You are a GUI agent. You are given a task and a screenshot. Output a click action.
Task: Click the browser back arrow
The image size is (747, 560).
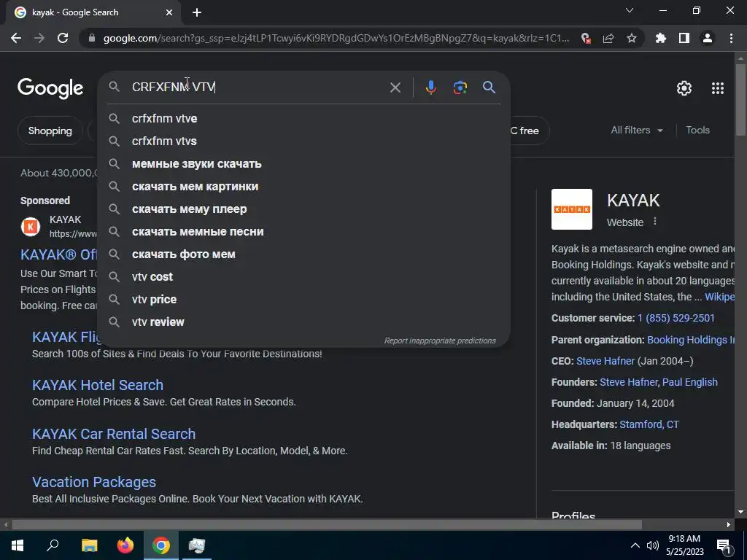pyautogui.click(x=16, y=38)
